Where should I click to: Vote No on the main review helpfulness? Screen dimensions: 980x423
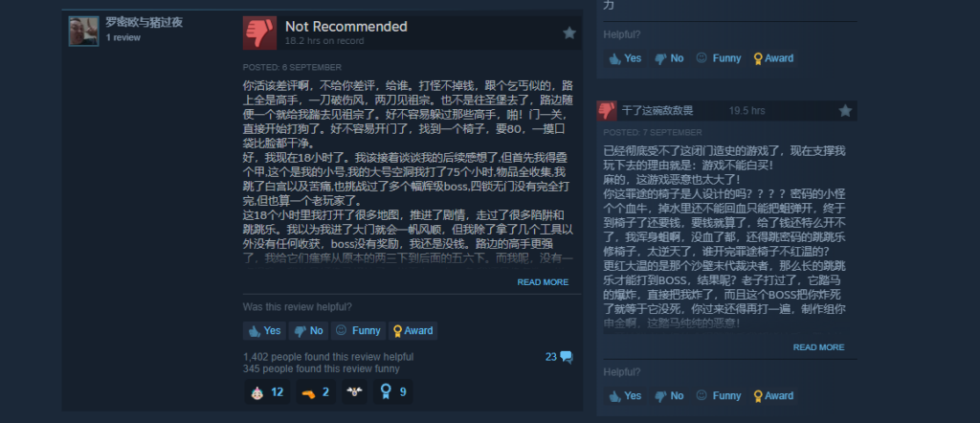click(308, 330)
